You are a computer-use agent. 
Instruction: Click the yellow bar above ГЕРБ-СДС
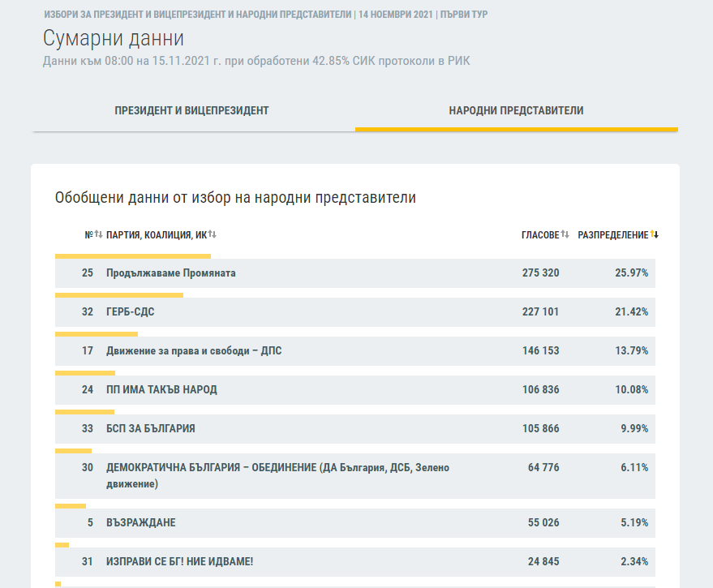[118, 295]
